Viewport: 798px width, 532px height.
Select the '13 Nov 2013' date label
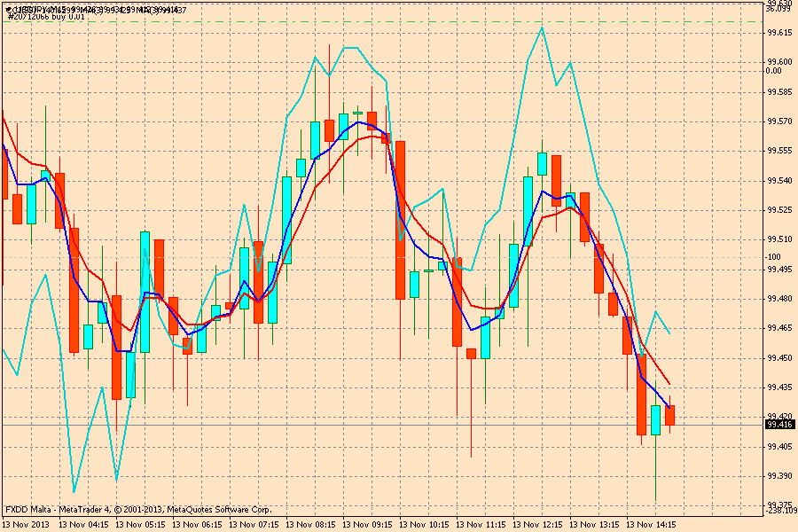click(x=28, y=524)
